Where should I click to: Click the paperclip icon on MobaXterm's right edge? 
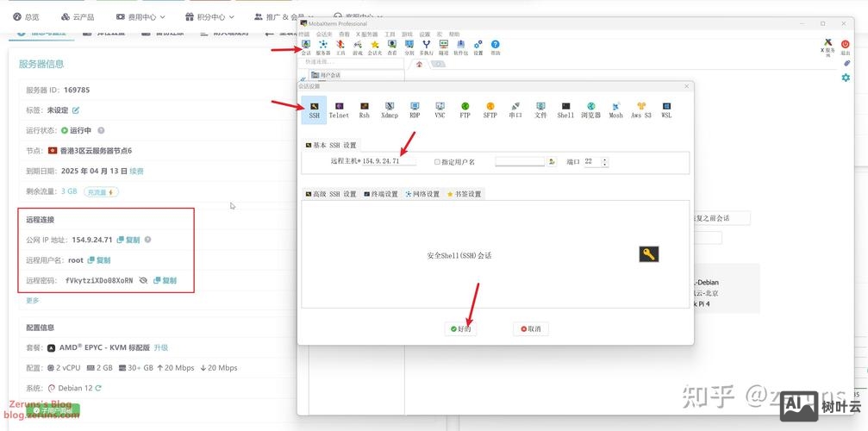pyautogui.click(x=846, y=64)
